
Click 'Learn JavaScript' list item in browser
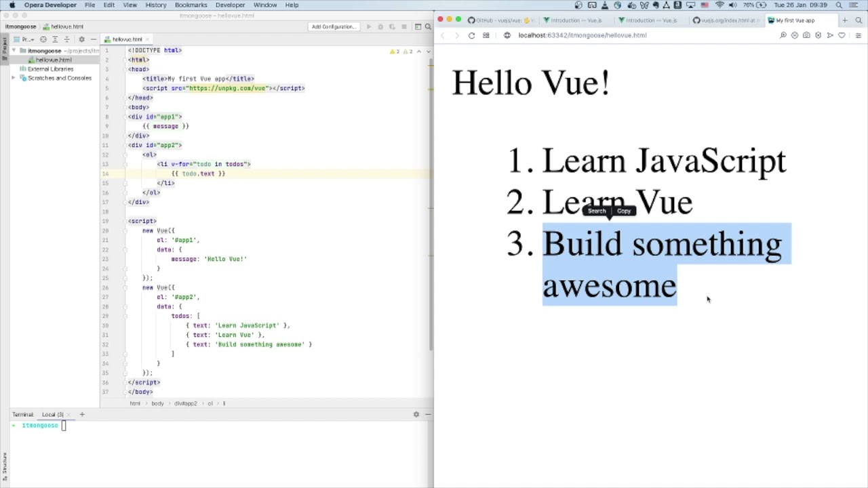coord(664,161)
